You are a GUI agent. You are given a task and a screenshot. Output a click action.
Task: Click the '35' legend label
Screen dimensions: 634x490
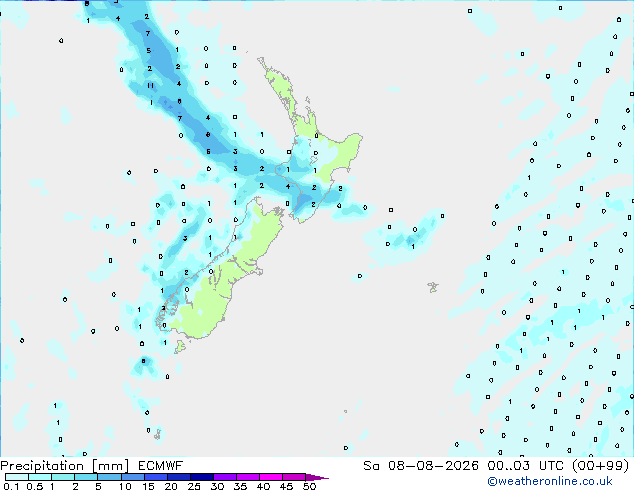click(x=240, y=486)
